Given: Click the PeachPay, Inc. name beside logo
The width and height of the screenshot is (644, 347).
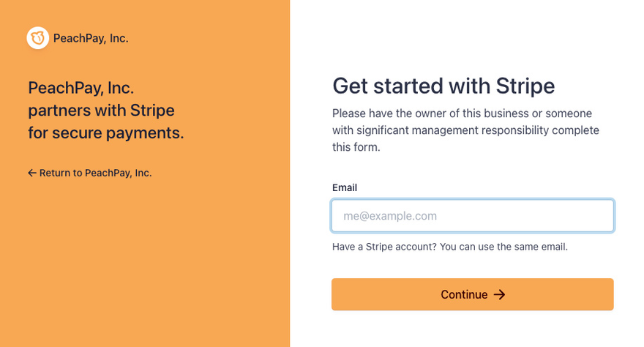Looking at the screenshot, I should click(x=91, y=38).
